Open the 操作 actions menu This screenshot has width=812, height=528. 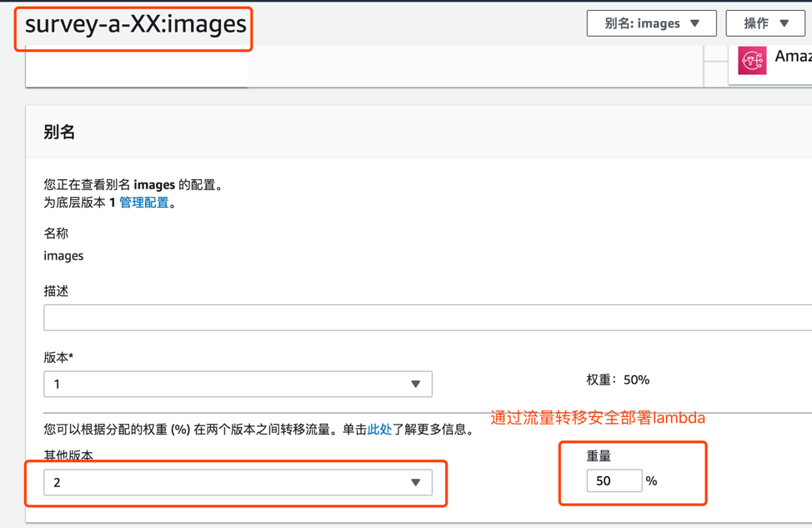(765, 23)
